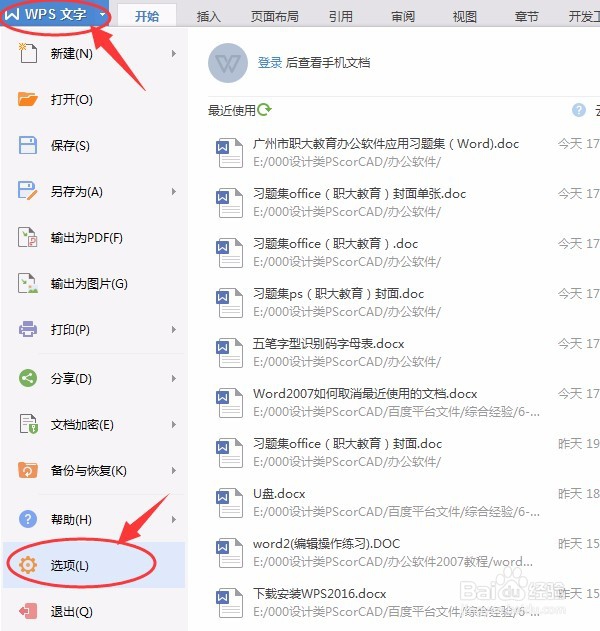Choose 选项(L) menu entry label
Screen dimensions: 600x631
tap(69, 565)
